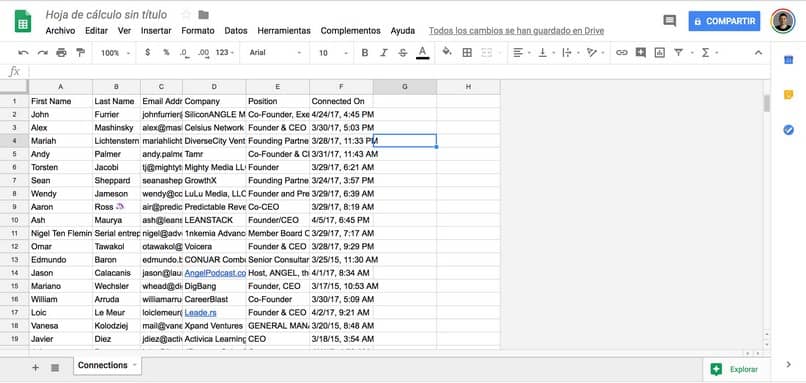Create a filter with the funnel icon
Screen dimensions: 806x383
(x=679, y=52)
